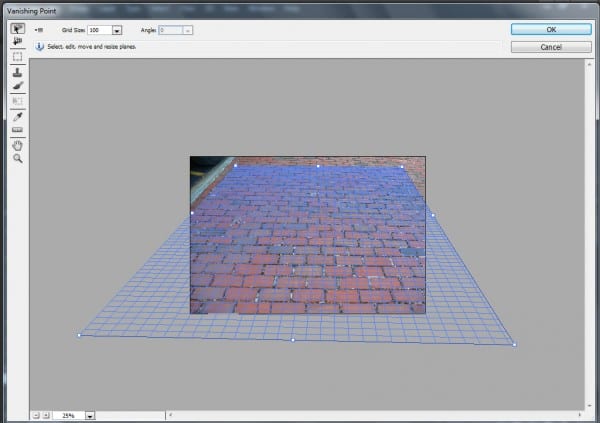Click inside the Grid Size field
This screenshot has width=600, height=423.
click(x=98, y=30)
